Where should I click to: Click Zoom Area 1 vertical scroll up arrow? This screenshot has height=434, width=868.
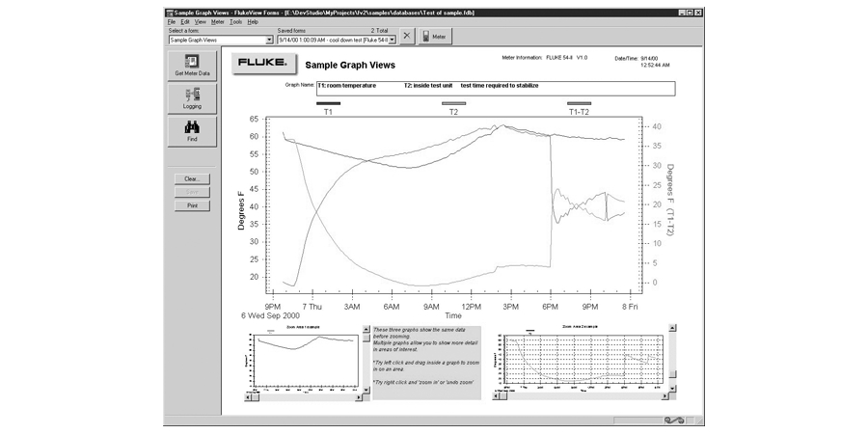click(366, 328)
